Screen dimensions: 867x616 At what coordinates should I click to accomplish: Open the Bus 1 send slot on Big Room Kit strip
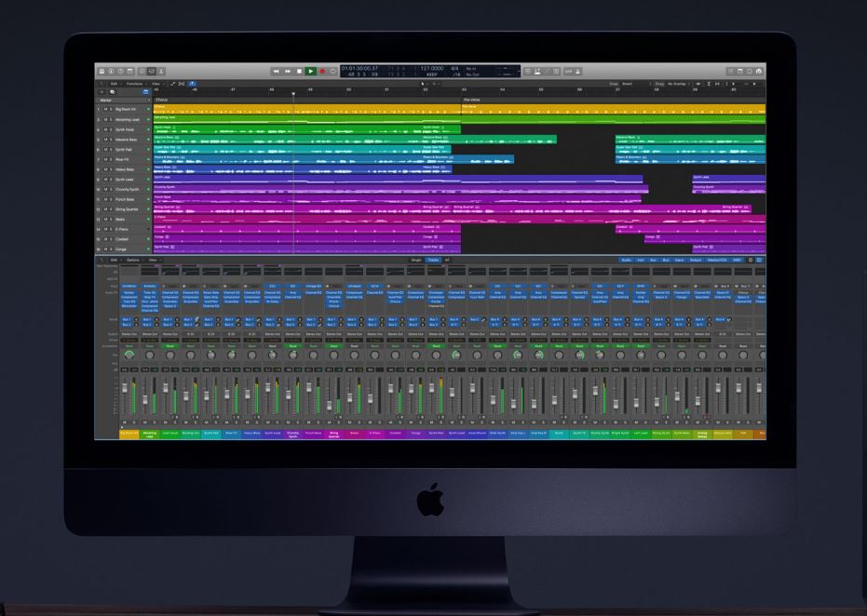127,319
